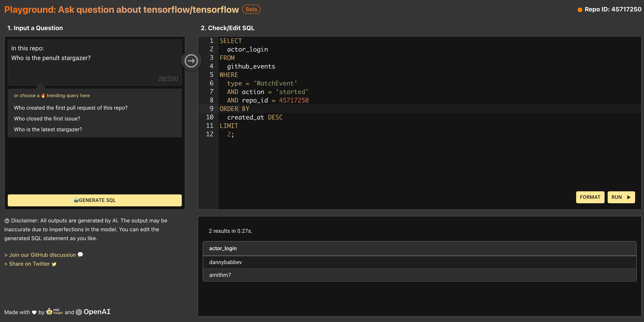
Task: Click the dannybabbev result row
Action: pos(225,262)
